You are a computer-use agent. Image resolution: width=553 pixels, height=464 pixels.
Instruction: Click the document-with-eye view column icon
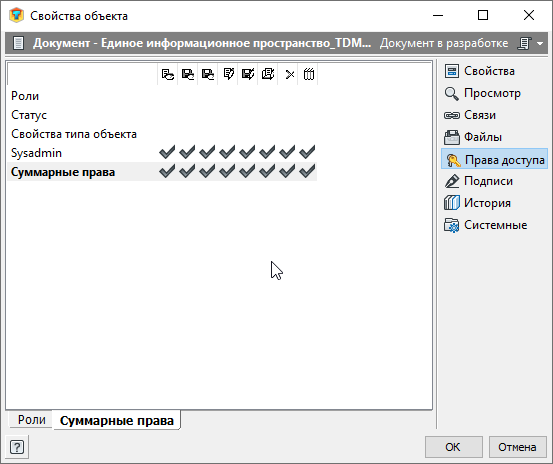coord(168,74)
